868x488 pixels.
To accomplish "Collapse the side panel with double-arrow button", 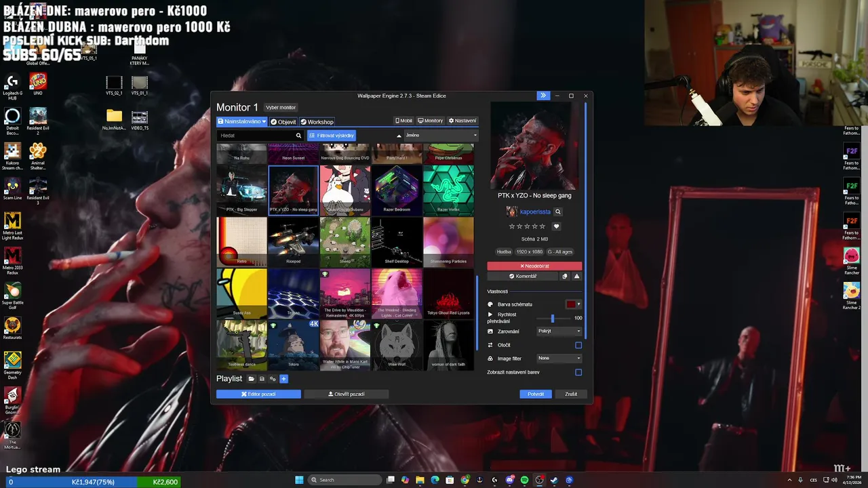I will coord(542,96).
